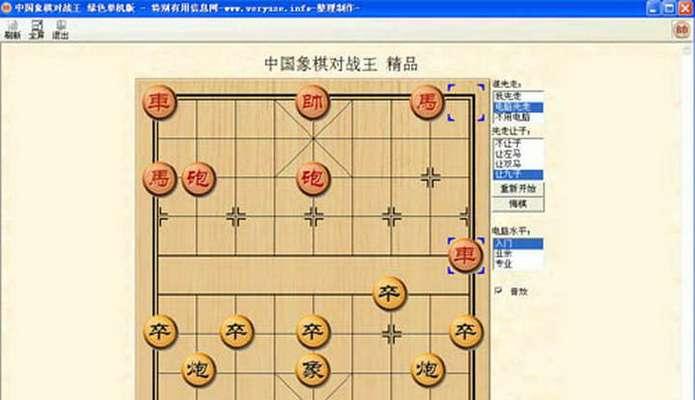Image resolution: width=695 pixels, height=400 pixels.
Task: Click the 刷新 refresh toolbar icon
Action: [12, 29]
